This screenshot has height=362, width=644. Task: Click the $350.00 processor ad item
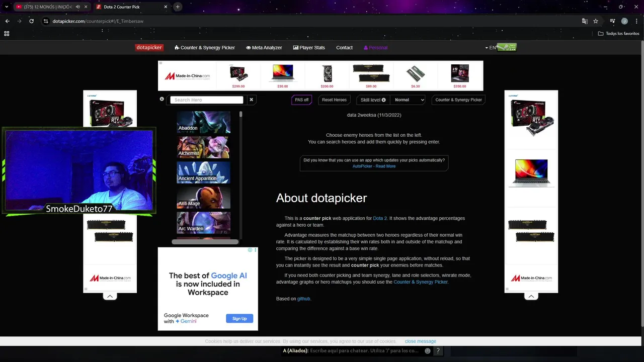(x=460, y=76)
